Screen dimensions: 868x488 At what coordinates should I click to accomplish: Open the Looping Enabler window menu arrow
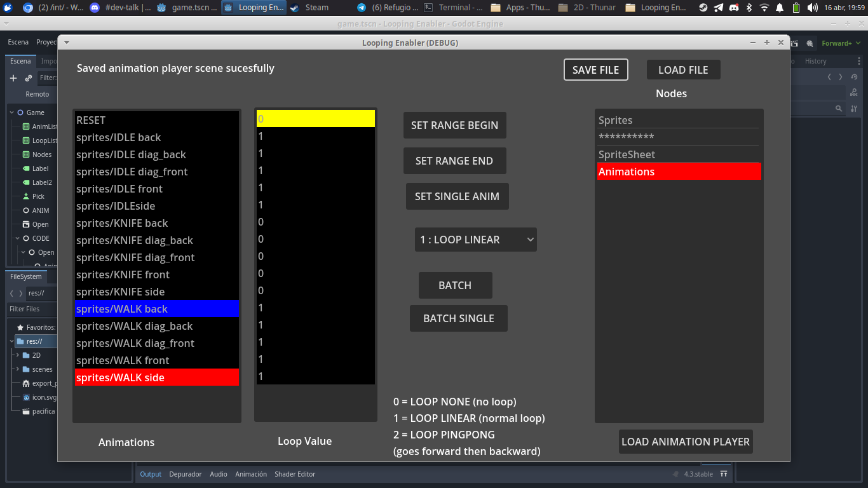tap(67, 43)
